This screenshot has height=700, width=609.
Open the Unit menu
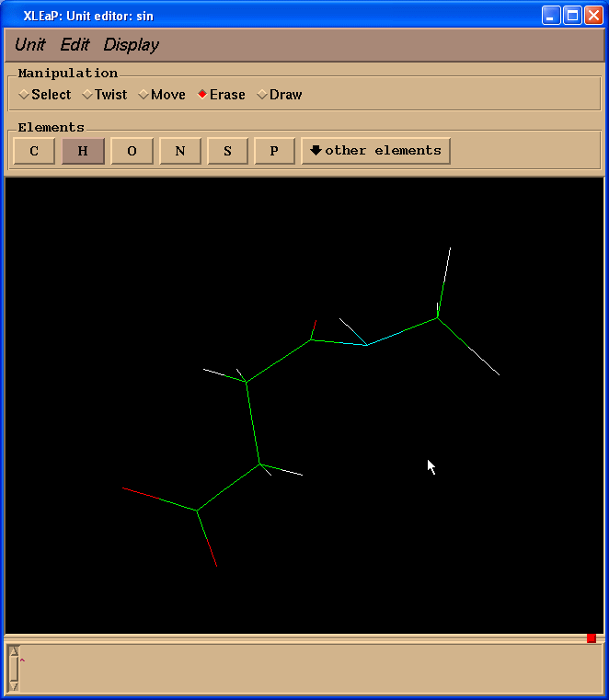pyautogui.click(x=30, y=45)
